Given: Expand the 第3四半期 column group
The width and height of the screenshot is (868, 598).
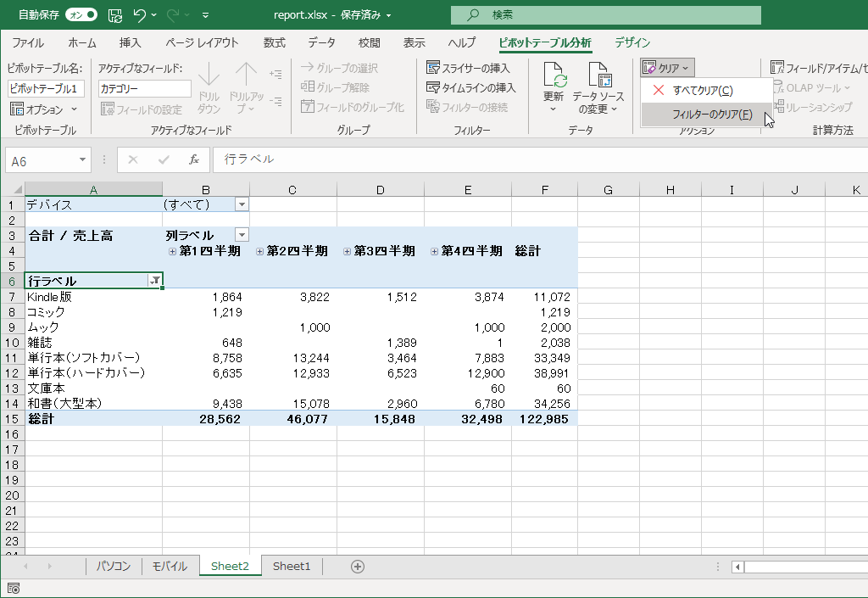Looking at the screenshot, I should [347, 251].
